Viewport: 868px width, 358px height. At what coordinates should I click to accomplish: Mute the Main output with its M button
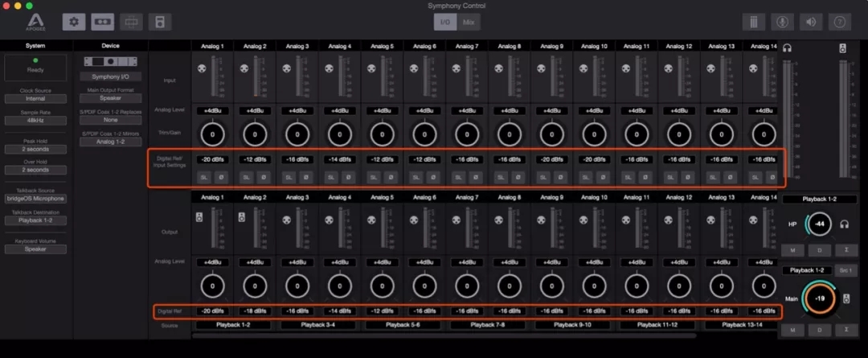tap(792, 330)
